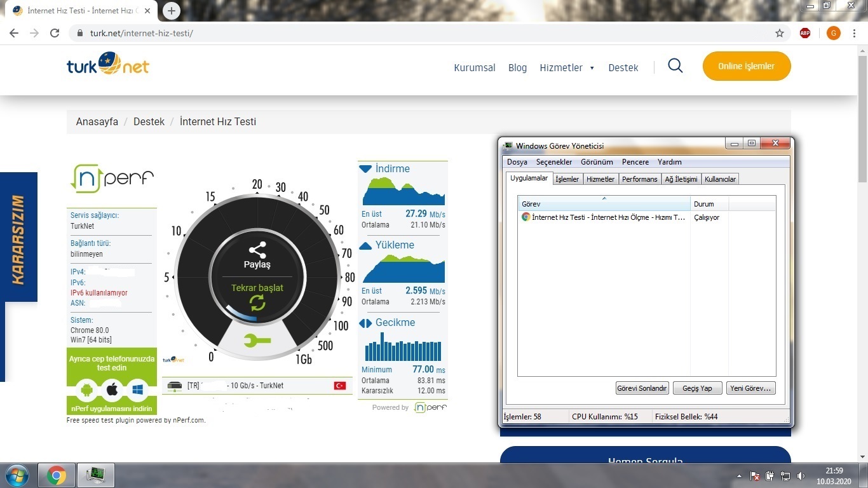This screenshot has width=868, height=488.
Task: Reload the page in Chrome
Action: [x=55, y=33]
